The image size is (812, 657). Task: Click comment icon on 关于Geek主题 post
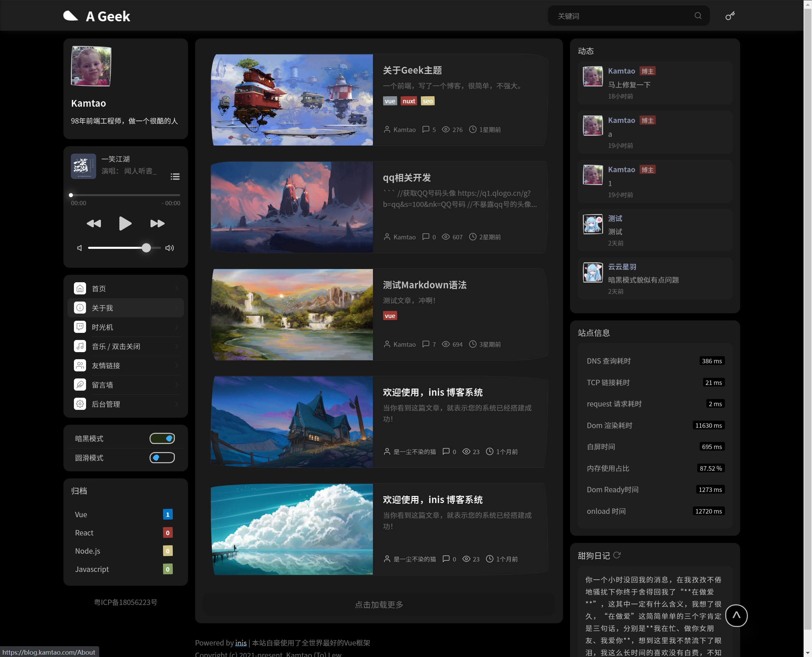426,129
